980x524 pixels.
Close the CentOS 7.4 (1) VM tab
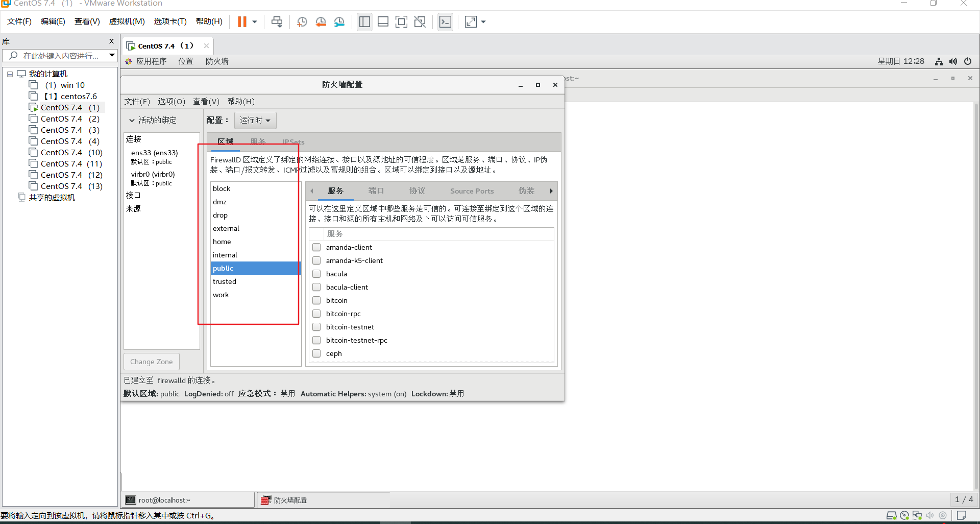pos(206,45)
